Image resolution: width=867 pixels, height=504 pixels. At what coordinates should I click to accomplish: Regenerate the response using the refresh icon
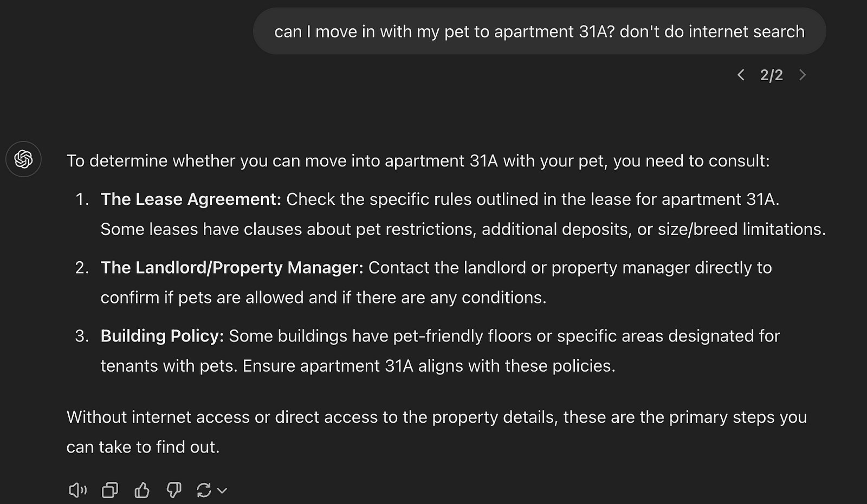point(204,490)
